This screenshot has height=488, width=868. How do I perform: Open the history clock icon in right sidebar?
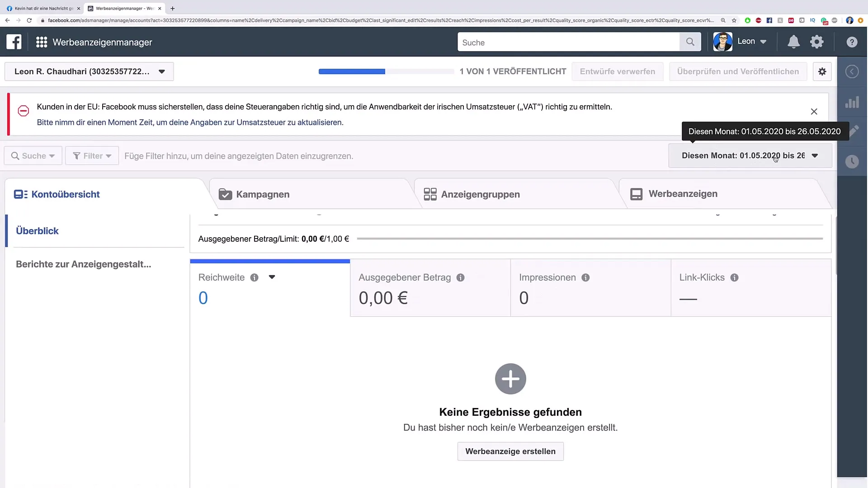pos(852,161)
